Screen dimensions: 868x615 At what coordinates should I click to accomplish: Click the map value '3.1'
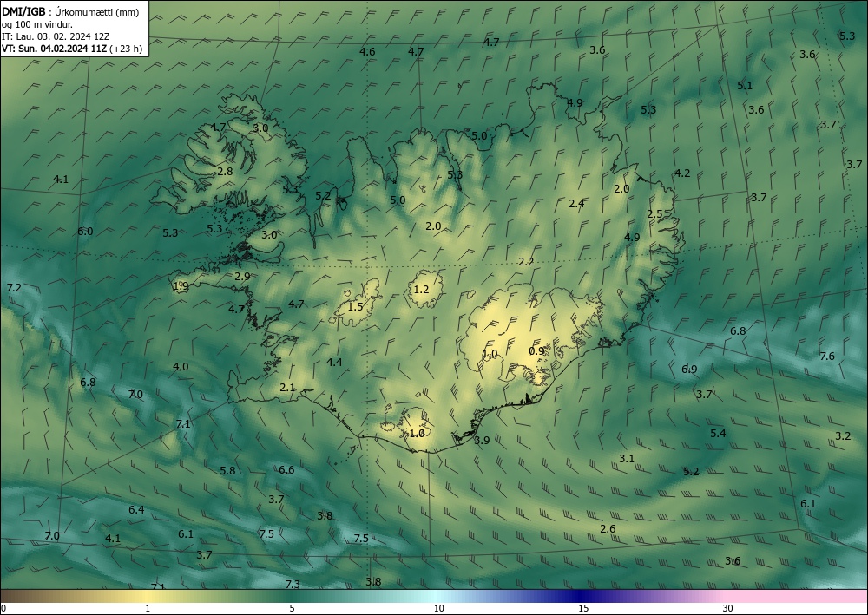click(x=626, y=459)
